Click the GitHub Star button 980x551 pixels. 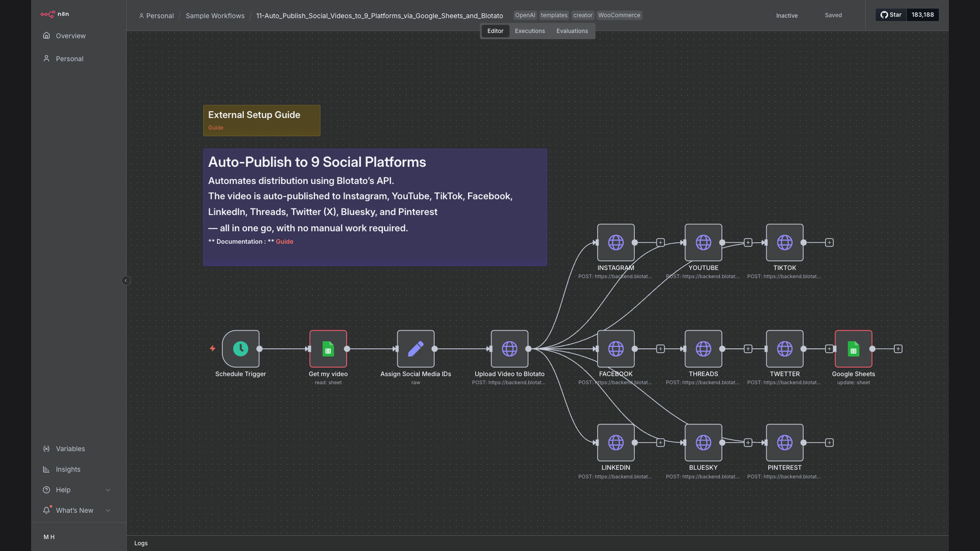click(891, 15)
